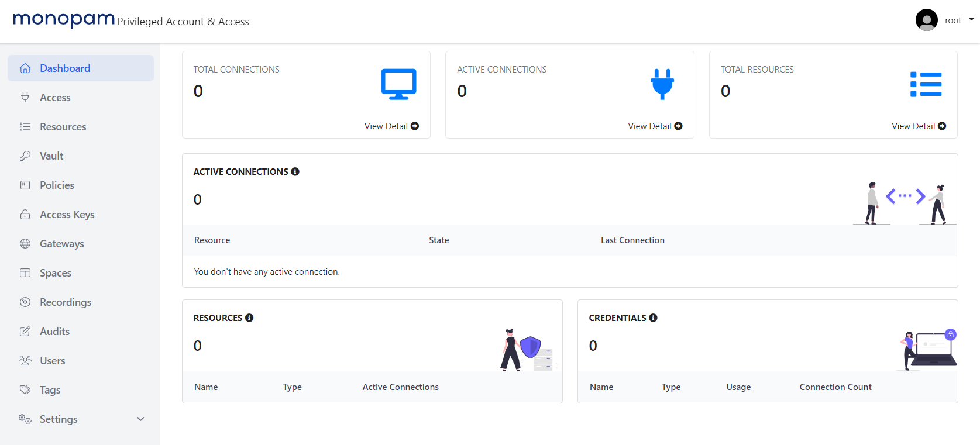Click the list icon in Total Resources card
This screenshot has width=980, height=445.
[x=926, y=84]
